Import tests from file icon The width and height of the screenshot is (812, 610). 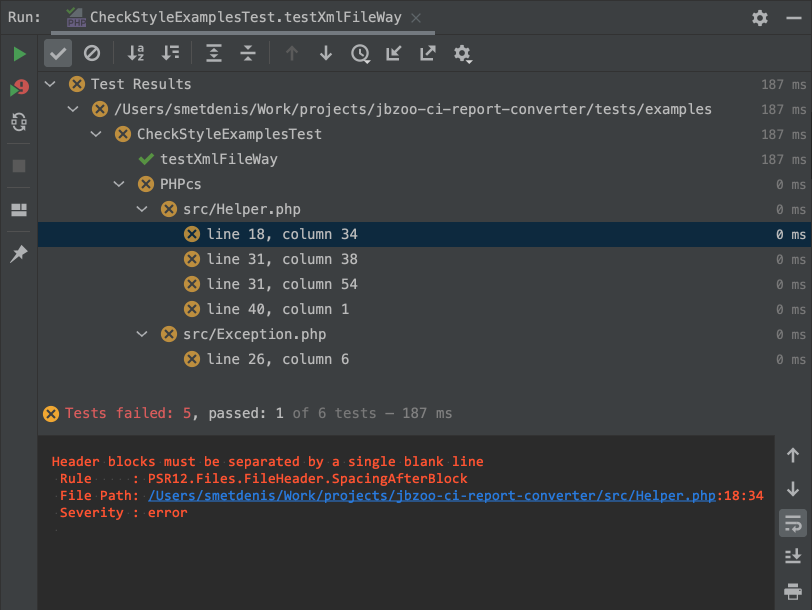[x=394, y=53]
